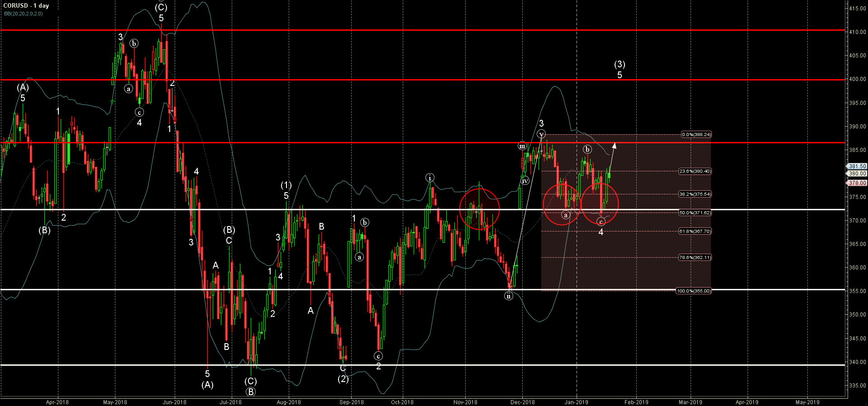868x406 pixels.
Task: Click the circled iv wave marker
Action: click(x=525, y=181)
